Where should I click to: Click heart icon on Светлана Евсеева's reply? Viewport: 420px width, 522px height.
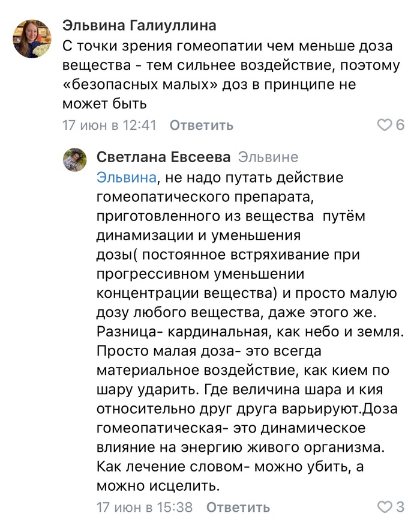pos(383,507)
